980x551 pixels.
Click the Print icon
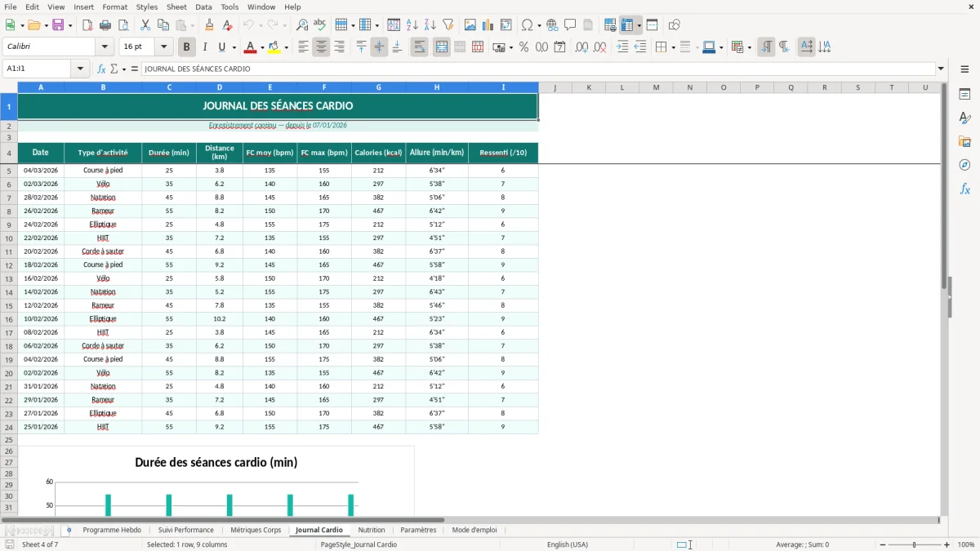[x=105, y=25]
